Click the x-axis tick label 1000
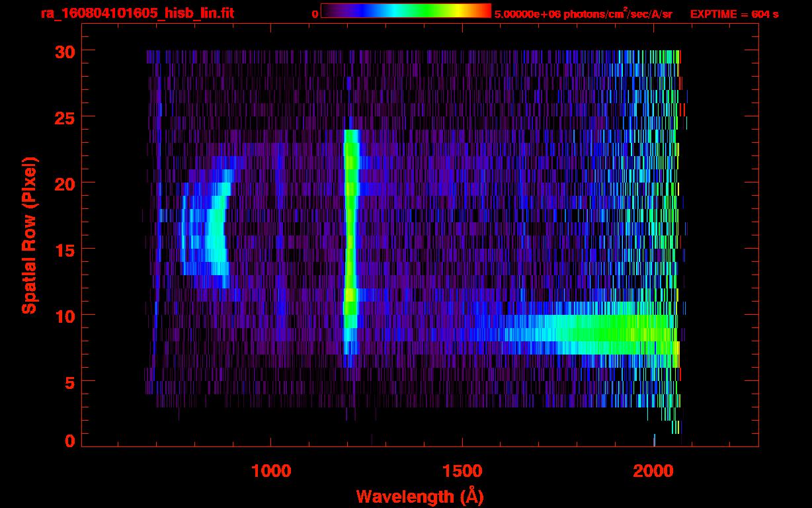Image resolution: width=812 pixels, height=508 pixels. (x=271, y=470)
